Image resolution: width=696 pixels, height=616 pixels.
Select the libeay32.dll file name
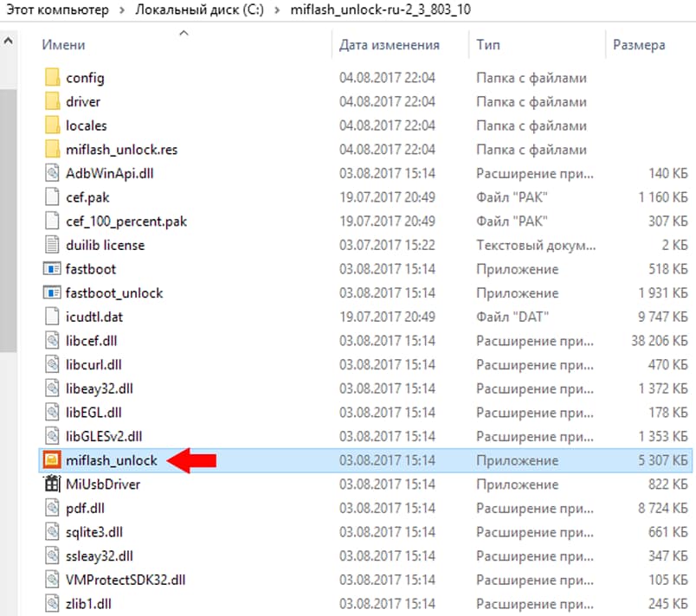(100, 389)
